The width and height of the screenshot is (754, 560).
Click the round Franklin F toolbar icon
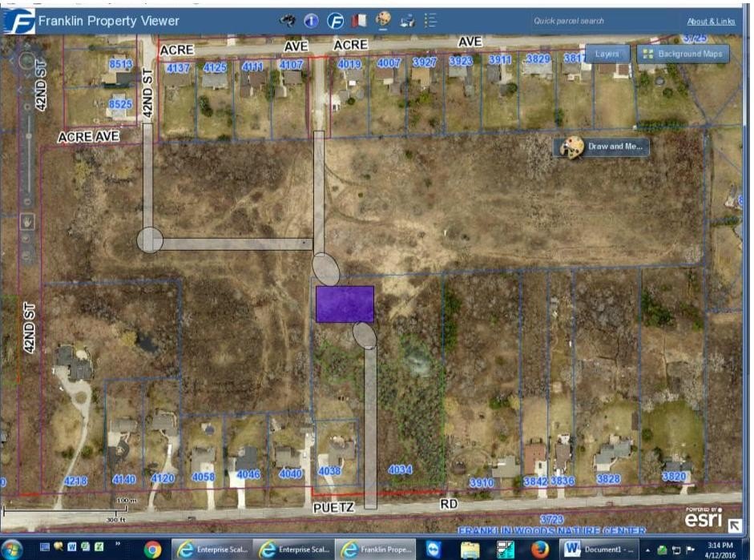335,21
